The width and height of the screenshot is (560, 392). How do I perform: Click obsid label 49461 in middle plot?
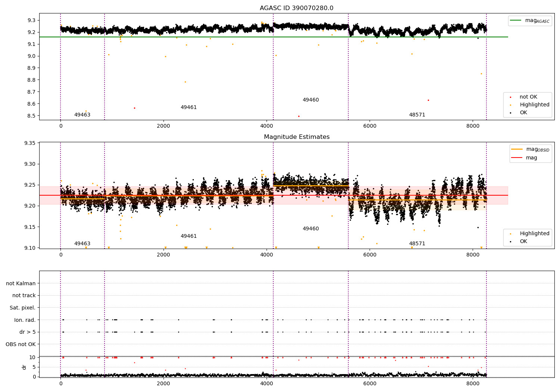click(189, 236)
